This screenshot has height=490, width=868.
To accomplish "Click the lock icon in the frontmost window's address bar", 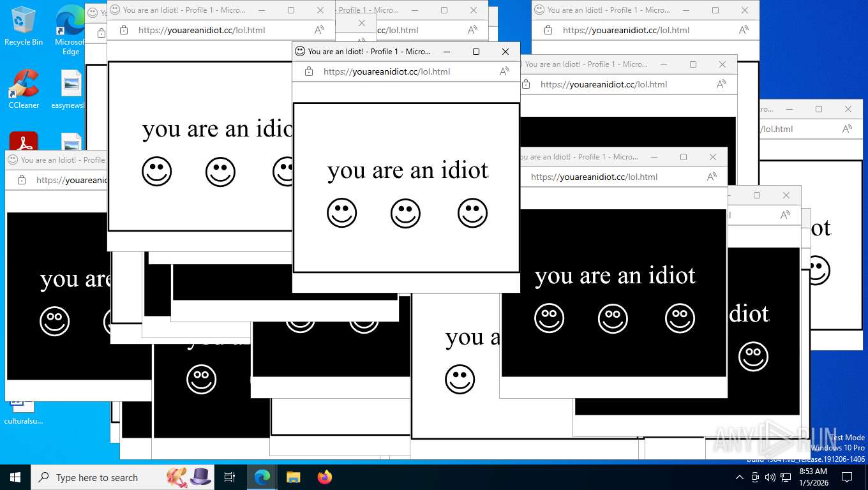I will pyautogui.click(x=309, y=71).
